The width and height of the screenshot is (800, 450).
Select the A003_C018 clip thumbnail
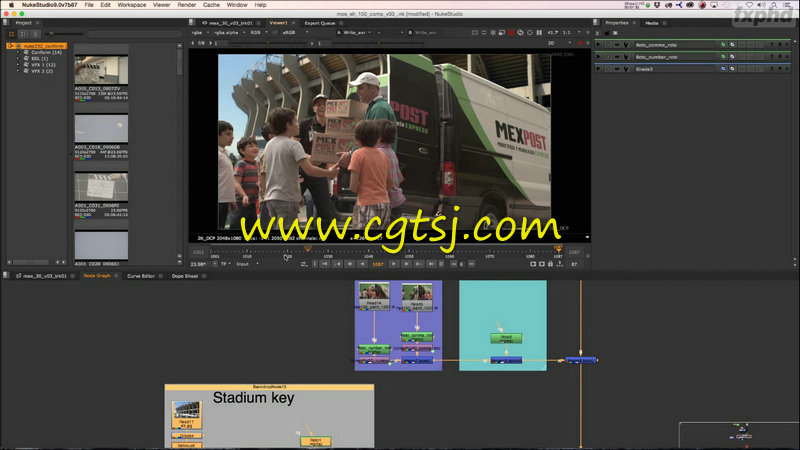point(101,129)
